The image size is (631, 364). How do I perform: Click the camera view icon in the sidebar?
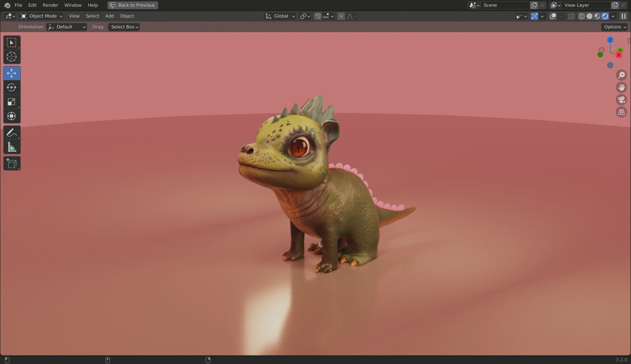[x=621, y=100]
